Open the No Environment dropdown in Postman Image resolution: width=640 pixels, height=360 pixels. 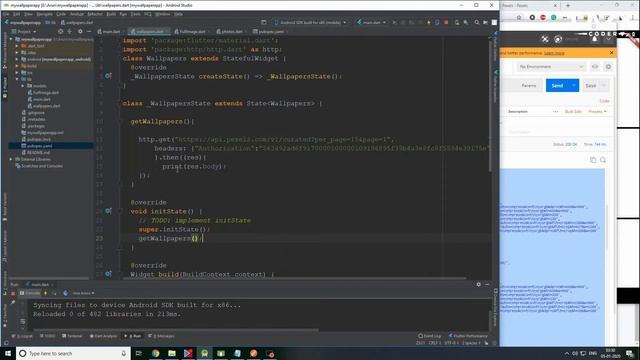[551, 67]
